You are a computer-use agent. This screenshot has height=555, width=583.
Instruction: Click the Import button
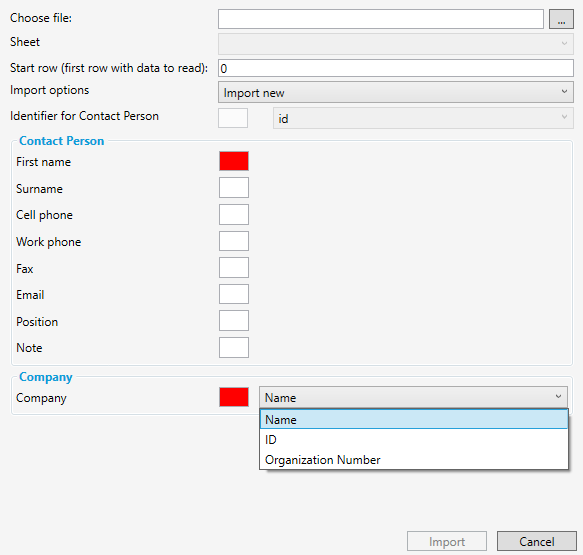click(x=447, y=541)
